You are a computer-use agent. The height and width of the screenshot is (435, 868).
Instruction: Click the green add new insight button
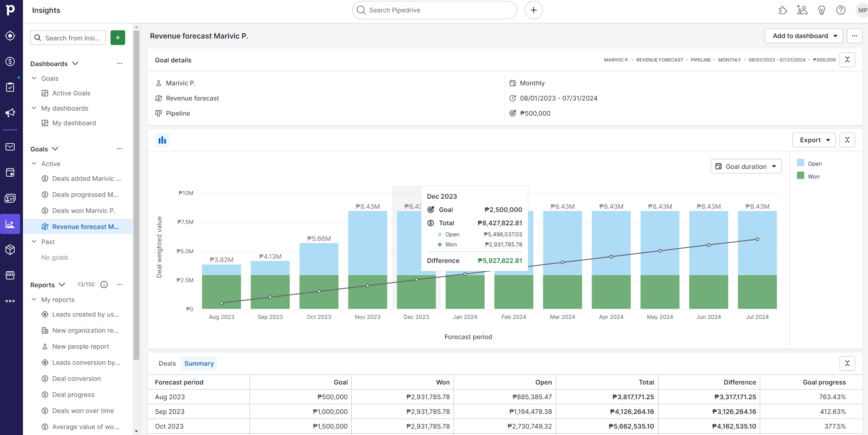pos(118,38)
